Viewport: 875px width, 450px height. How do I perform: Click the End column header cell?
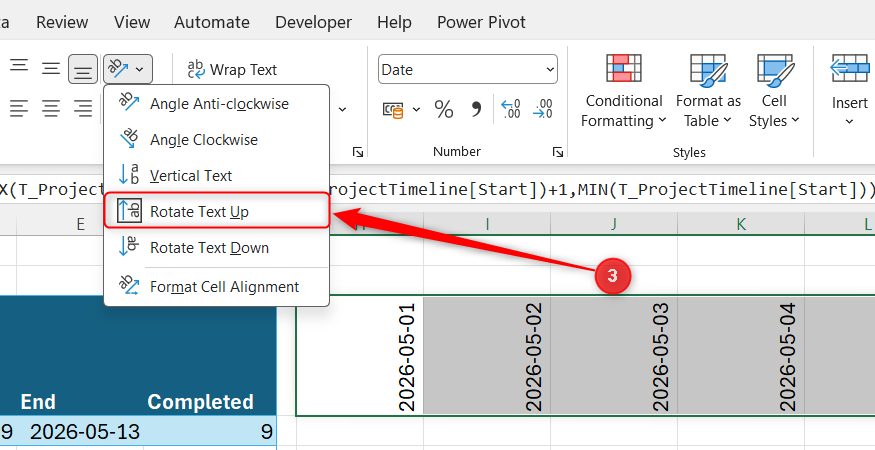[x=80, y=355]
